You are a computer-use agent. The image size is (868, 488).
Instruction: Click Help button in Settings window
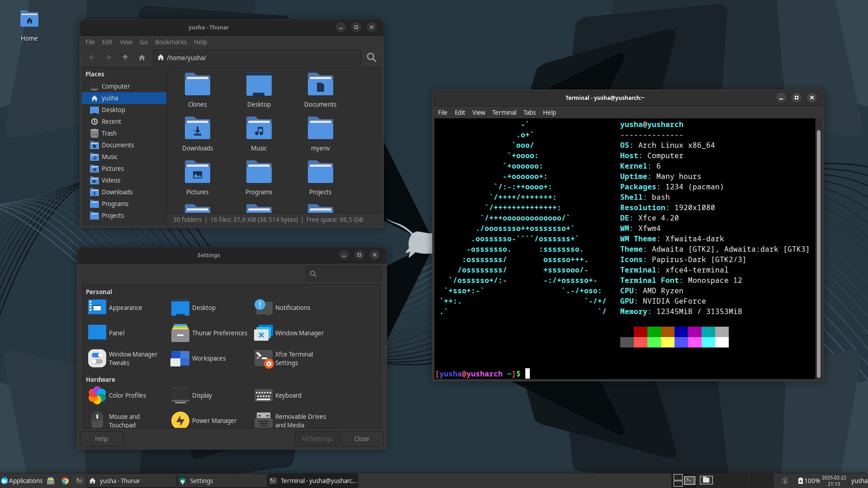click(102, 439)
